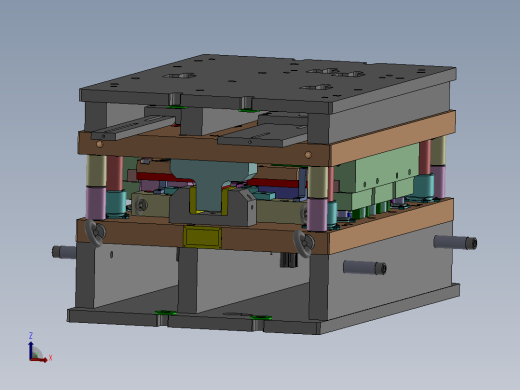Screen dimensions: 520x390
Task: Select the green ring on the bottom plate's left notch
Action: pyautogui.click(x=165, y=313)
